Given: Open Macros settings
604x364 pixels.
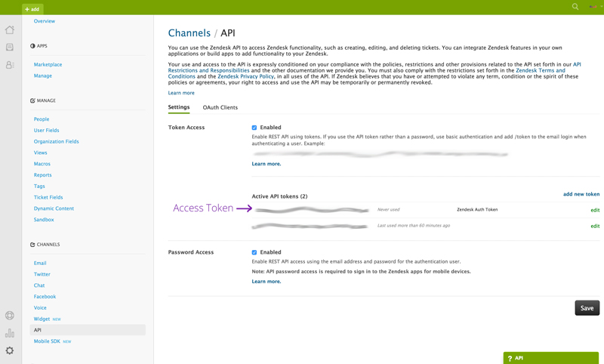Looking at the screenshot, I should 42,164.
